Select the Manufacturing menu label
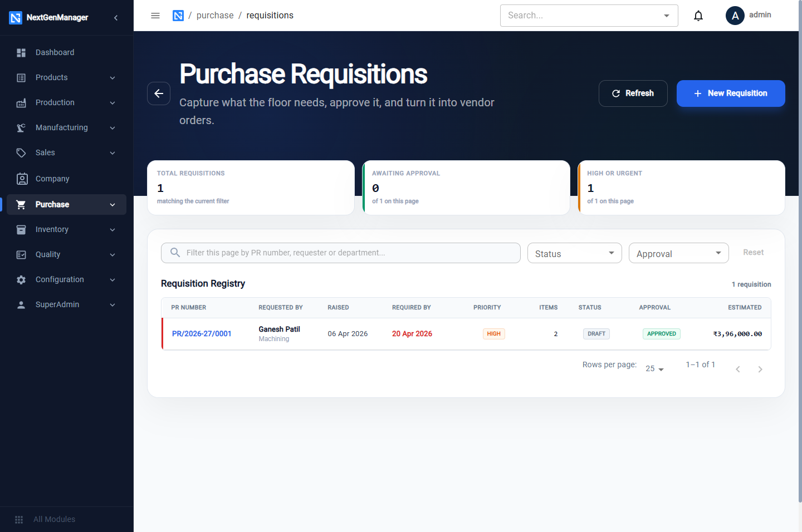 click(x=62, y=128)
